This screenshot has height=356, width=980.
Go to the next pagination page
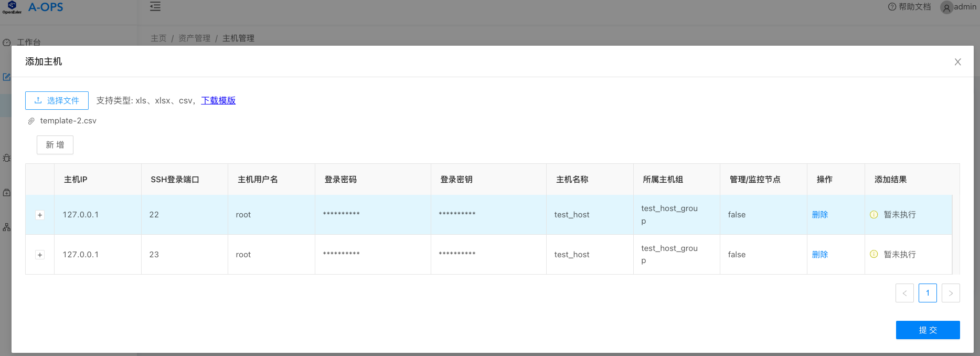point(951,293)
